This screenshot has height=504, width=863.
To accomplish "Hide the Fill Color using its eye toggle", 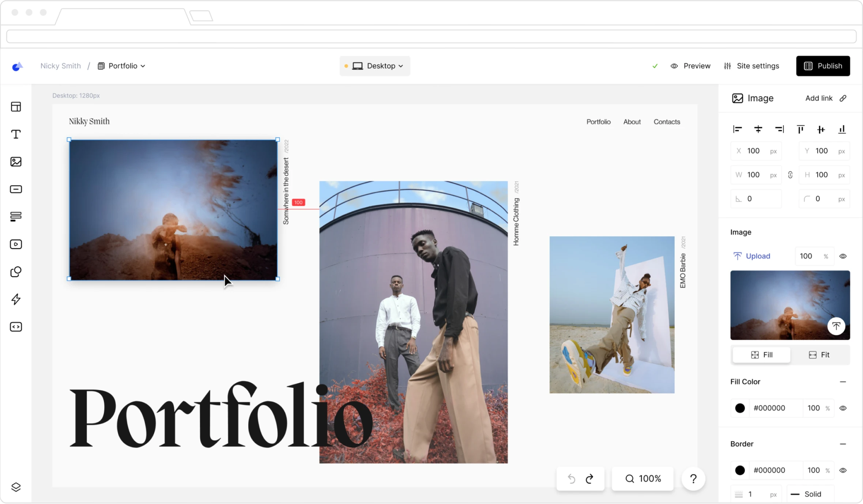I will point(843,408).
